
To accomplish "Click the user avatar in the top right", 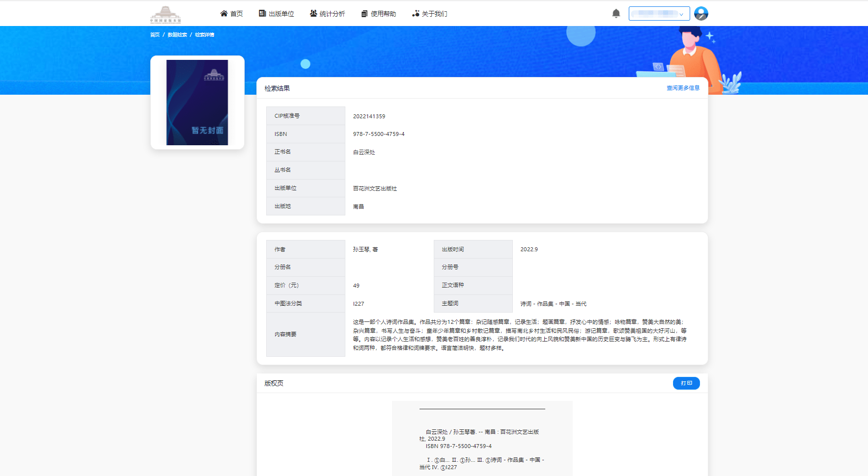I will click(701, 13).
